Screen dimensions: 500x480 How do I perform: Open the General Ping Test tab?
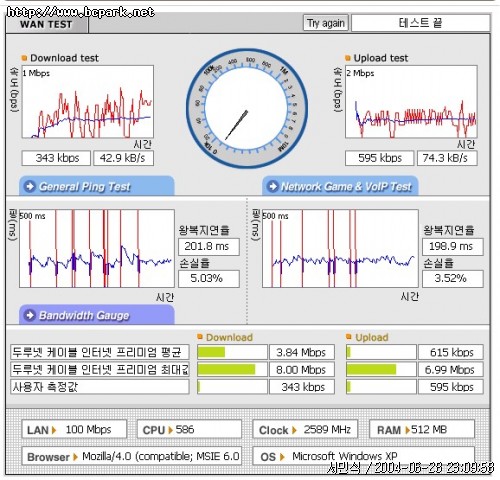point(97,186)
